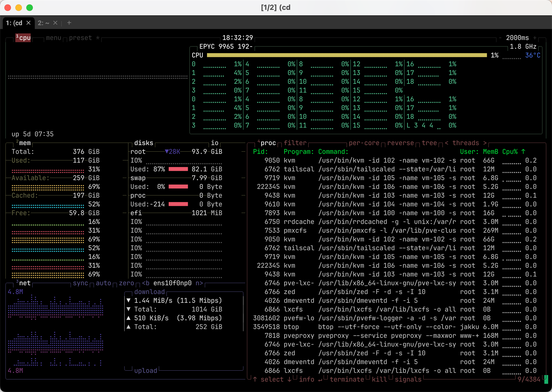This screenshot has height=392, width=552.
Task: Terminate the selected process
Action: [x=347, y=379]
